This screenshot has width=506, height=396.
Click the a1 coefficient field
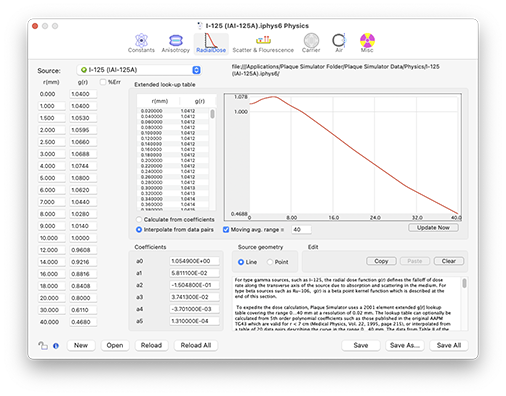click(x=194, y=273)
